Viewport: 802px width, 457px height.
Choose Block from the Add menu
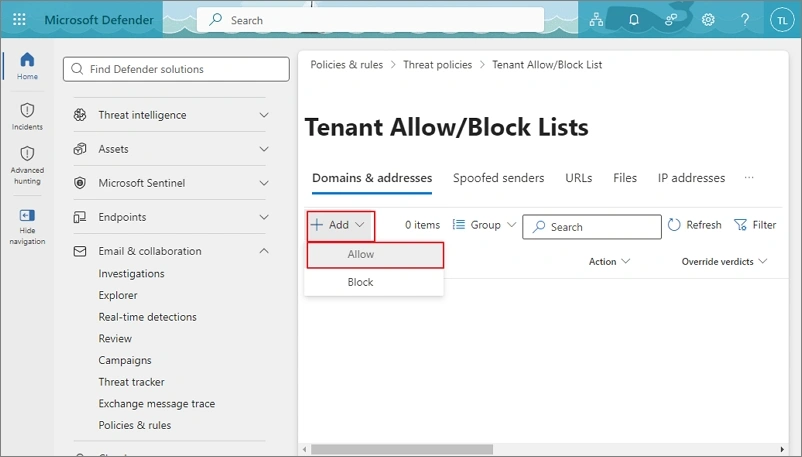click(x=375, y=282)
